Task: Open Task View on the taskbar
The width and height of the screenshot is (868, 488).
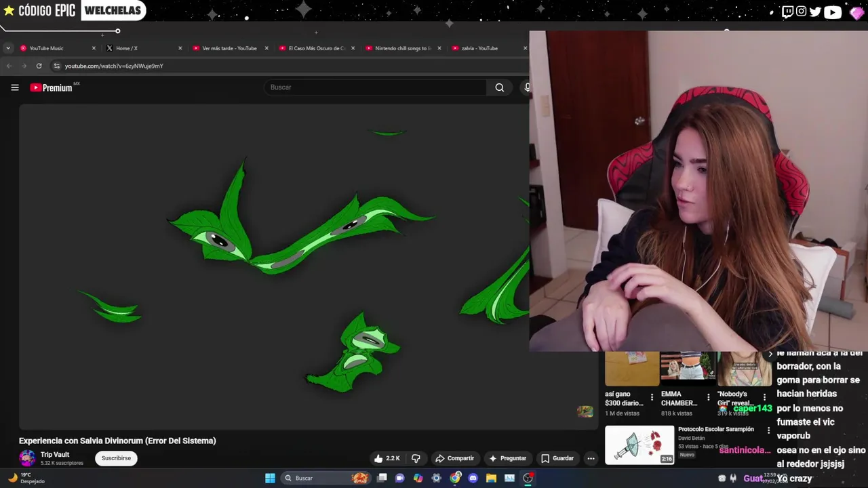Action: tap(382, 478)
